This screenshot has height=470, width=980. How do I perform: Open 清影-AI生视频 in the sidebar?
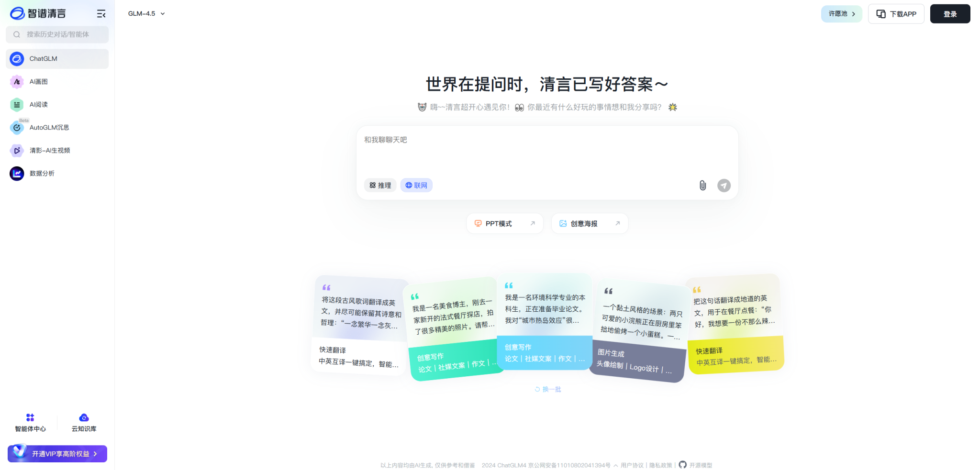(x=57, y=151)
